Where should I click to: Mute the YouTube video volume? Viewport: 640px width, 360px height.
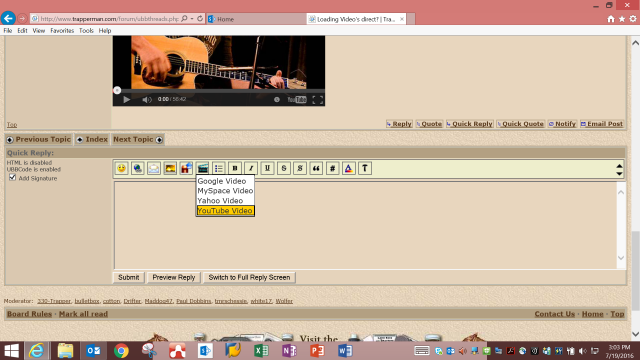[147, 100]
